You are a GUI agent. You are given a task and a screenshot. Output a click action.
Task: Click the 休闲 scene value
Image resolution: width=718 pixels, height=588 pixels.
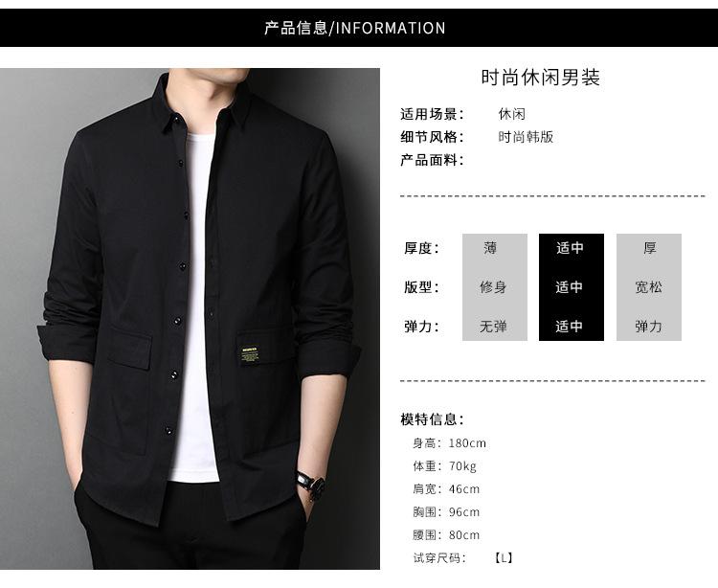click(x=512, y=114)
